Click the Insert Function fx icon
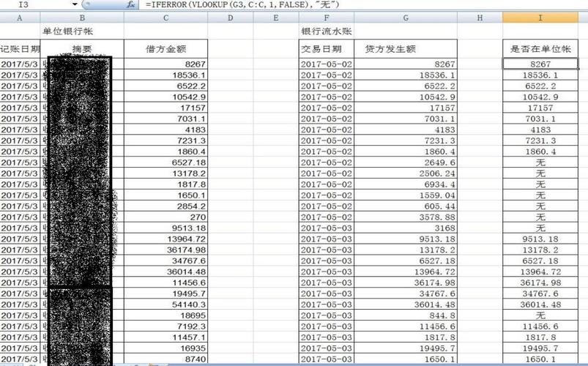This screenshot has width=588, height=366. coord(130,4)
